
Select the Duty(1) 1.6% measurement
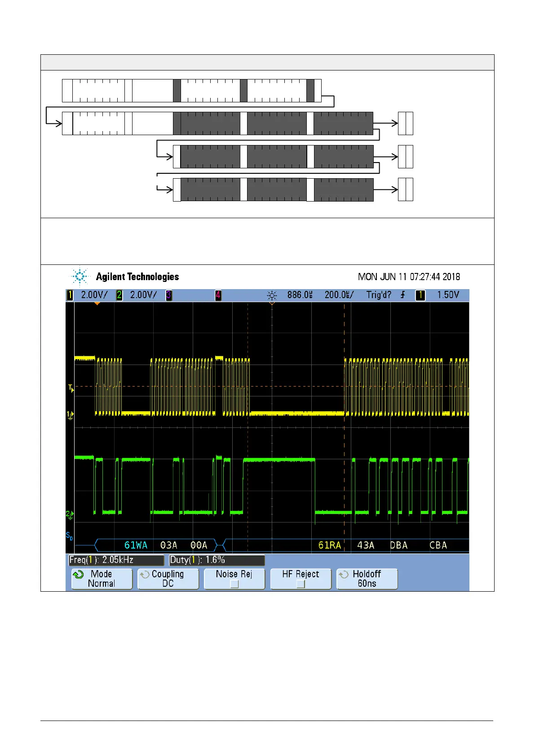pyautogui.click(x=217, y=560)
